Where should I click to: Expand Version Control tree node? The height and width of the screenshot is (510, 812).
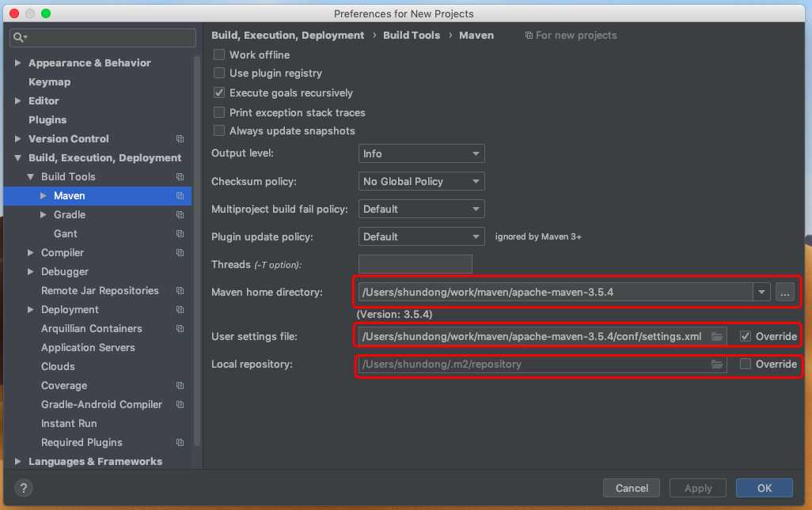tap(17, 138)
